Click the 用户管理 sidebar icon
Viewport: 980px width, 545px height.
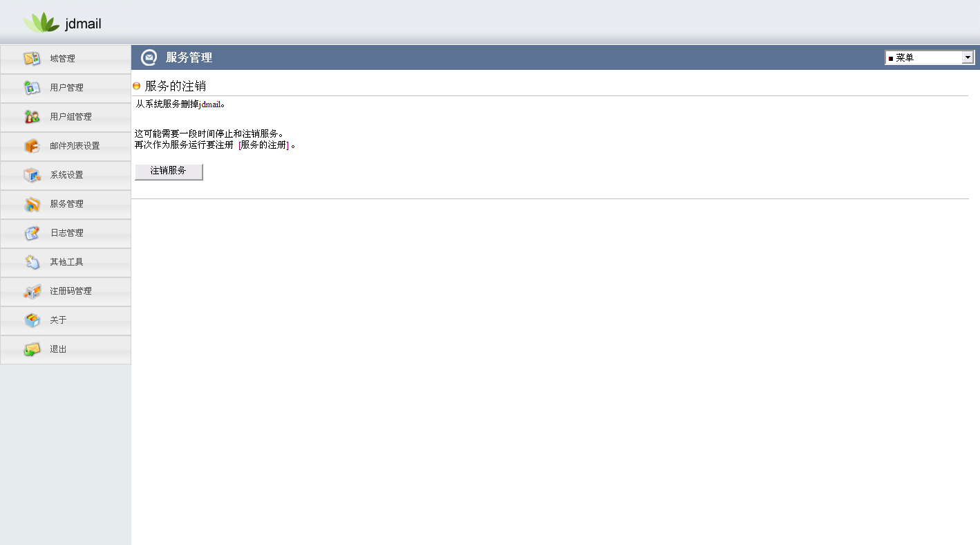[x=32, y=88]
